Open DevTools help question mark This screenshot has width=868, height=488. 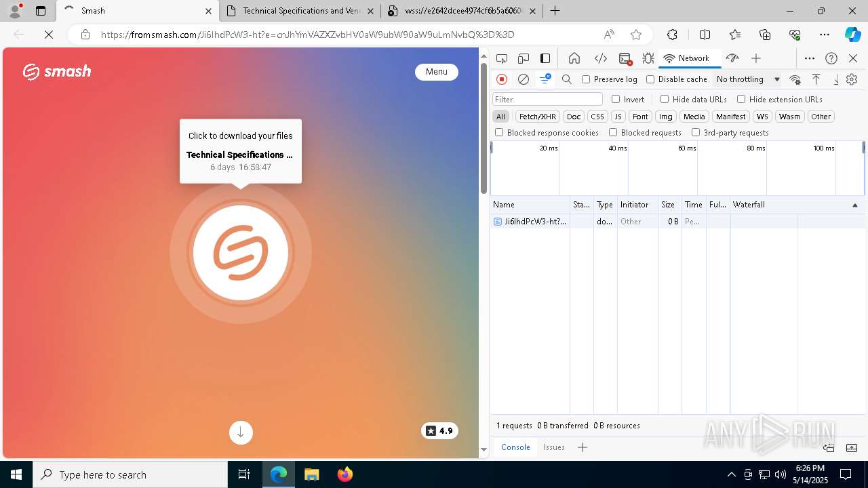coord(831,58)
